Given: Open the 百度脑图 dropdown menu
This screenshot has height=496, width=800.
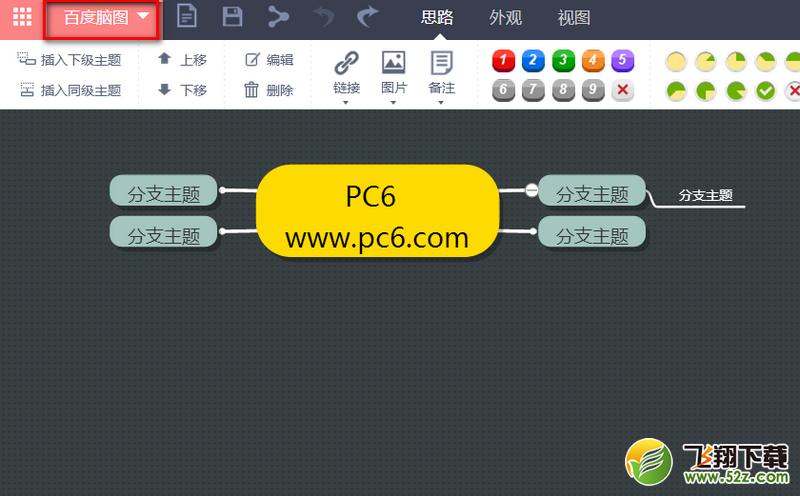Looking at the screenshot, I should (104, 18).
